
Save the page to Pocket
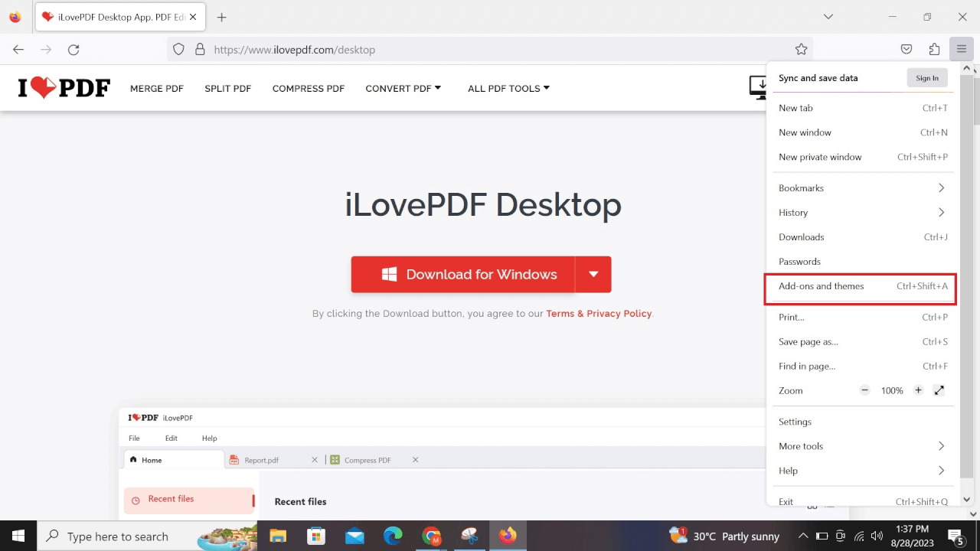click(906, 50)
